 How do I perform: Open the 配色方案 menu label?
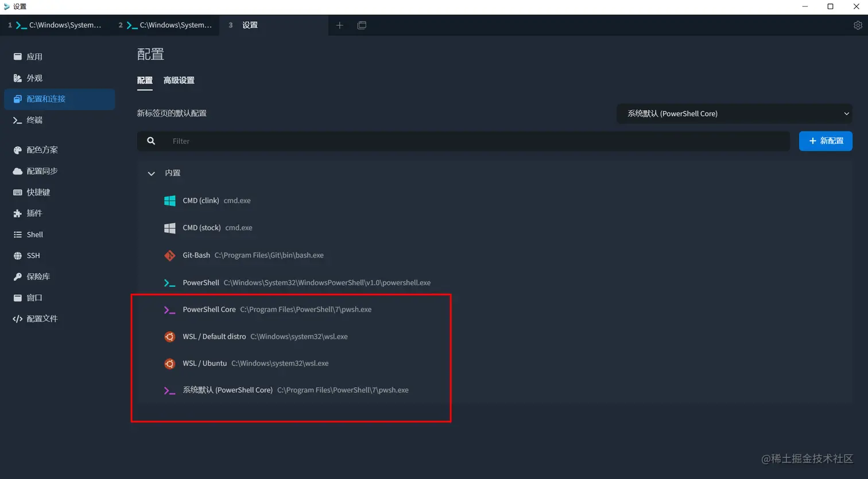pyautogui.click(x=42, y=150)
